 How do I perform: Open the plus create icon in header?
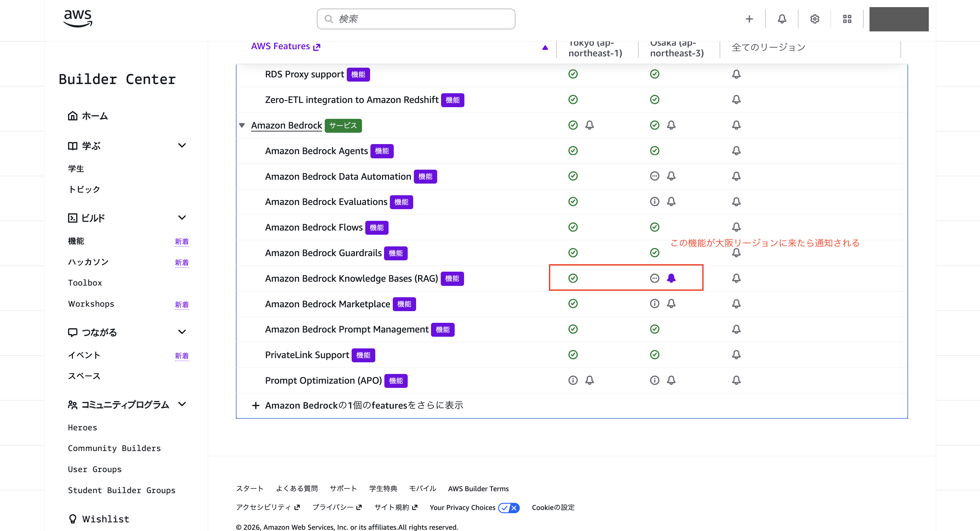(749, 19)
